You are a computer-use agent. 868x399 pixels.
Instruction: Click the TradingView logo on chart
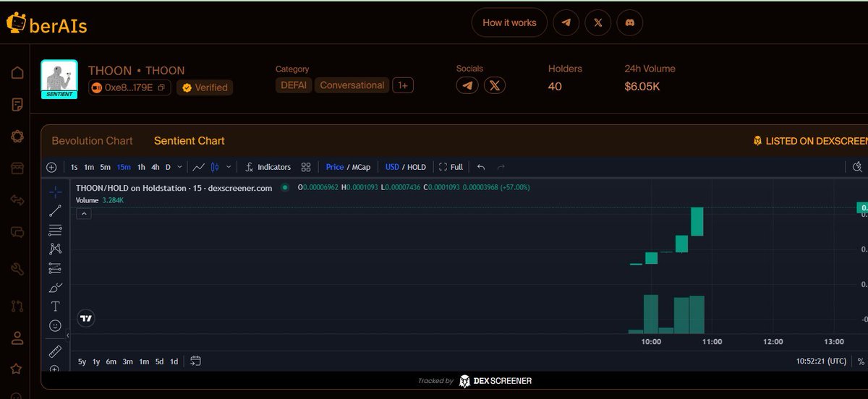(x=86, y=318)
